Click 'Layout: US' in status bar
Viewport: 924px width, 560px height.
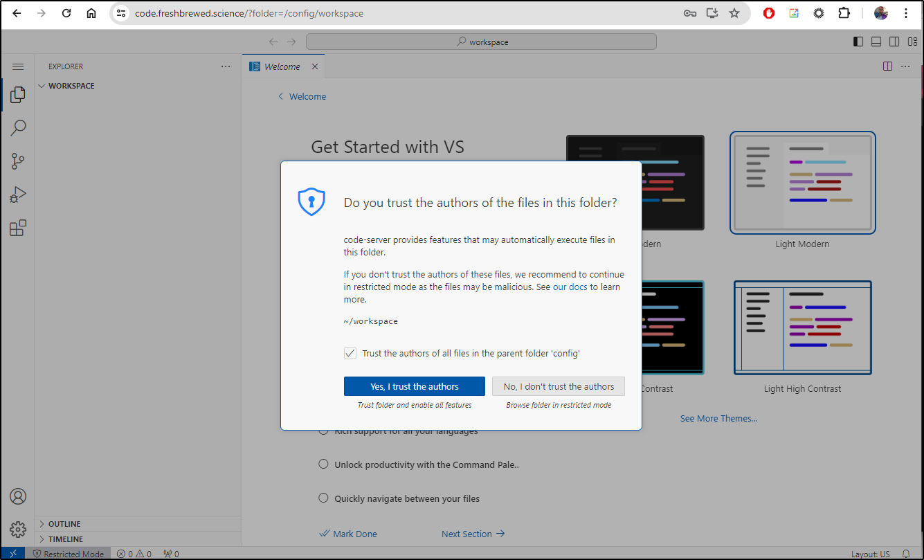(x=871, y=554)
